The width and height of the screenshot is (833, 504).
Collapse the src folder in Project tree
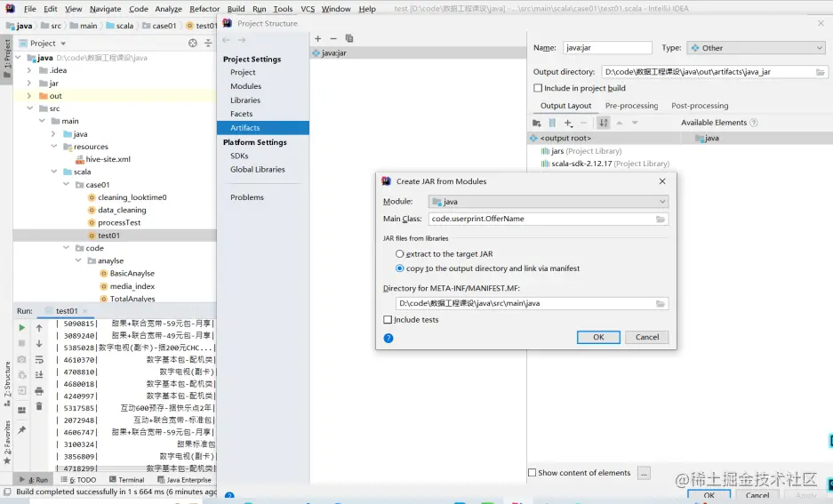(29, 108)
